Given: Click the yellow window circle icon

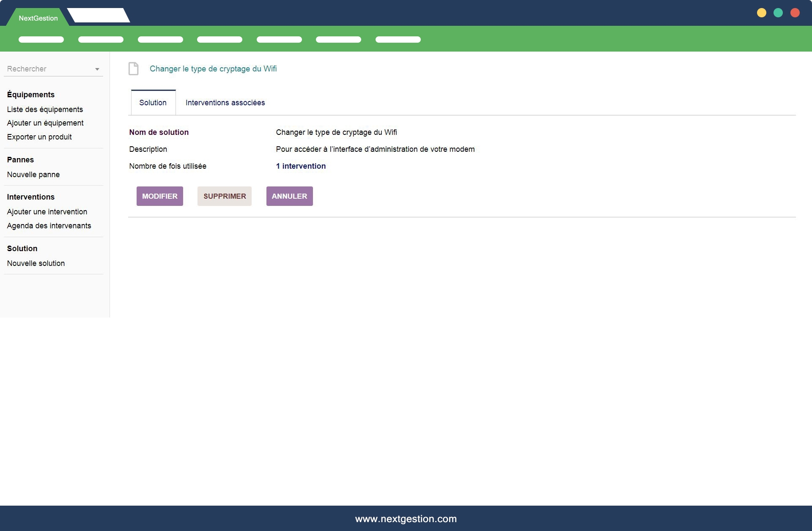Looking at the screenshot, I should (x=762, y=13).
